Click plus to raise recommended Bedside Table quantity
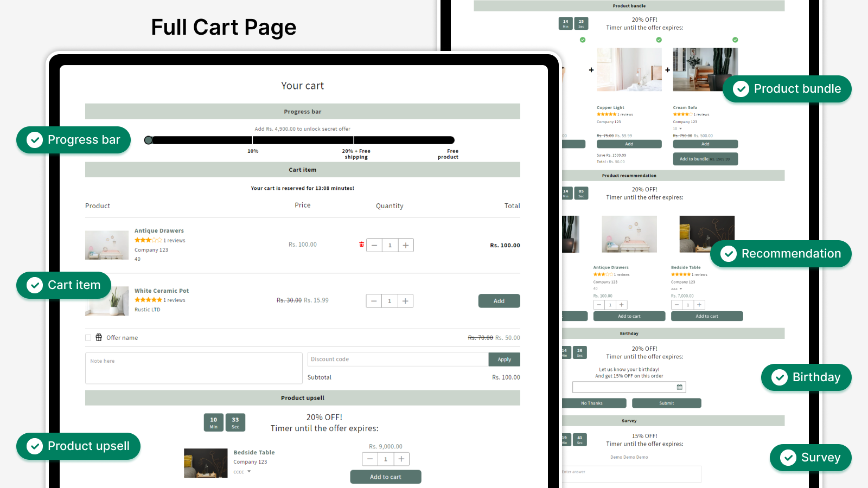The image size is (868, 488). [x=699, y=305]
